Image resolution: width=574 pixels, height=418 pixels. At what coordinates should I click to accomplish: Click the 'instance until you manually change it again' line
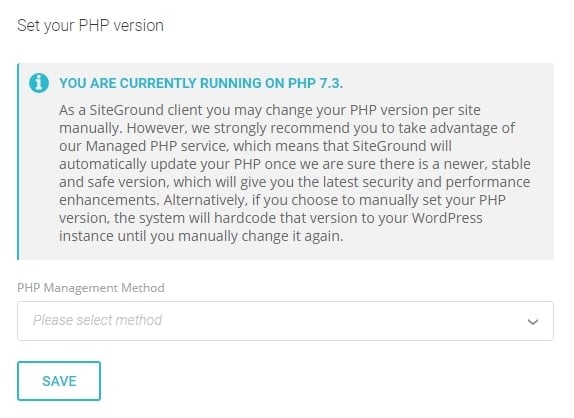[201, 236]
